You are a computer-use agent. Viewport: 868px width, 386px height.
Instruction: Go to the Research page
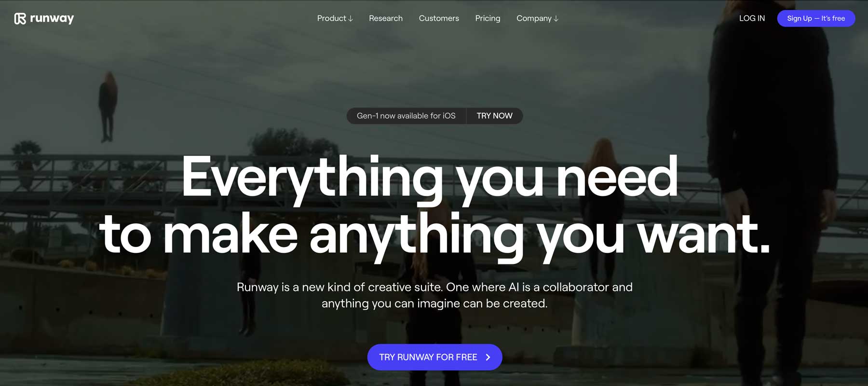click(x=386, y=18)
